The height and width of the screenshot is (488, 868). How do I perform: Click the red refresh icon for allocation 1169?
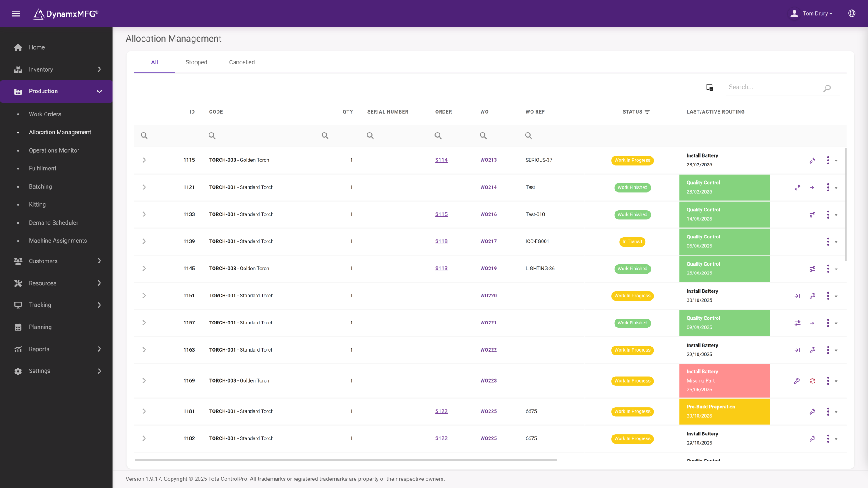pos(812,381)
